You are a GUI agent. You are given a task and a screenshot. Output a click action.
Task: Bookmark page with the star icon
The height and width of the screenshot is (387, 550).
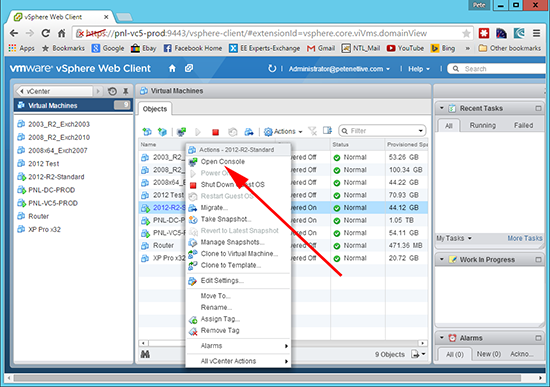tap(466, 34)
